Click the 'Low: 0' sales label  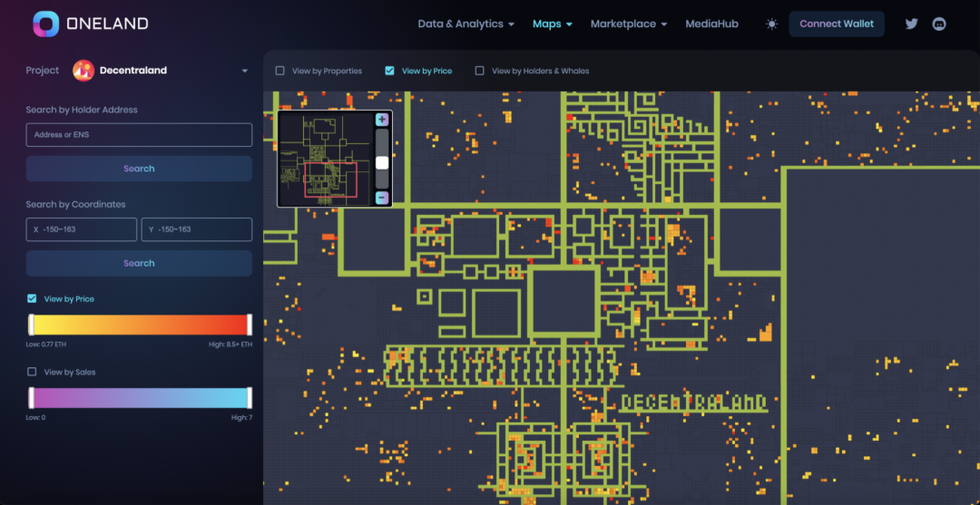click(35, 418)
